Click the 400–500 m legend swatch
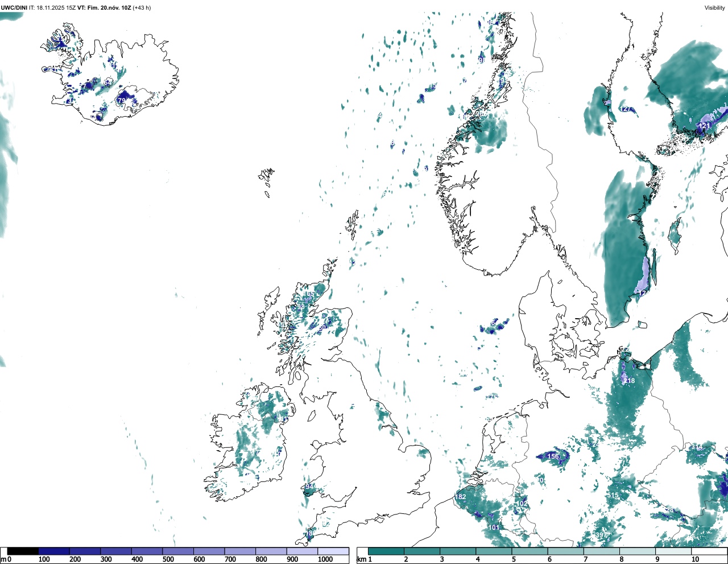Viewport: 728px width, 564px height. (x=147, y=551)
